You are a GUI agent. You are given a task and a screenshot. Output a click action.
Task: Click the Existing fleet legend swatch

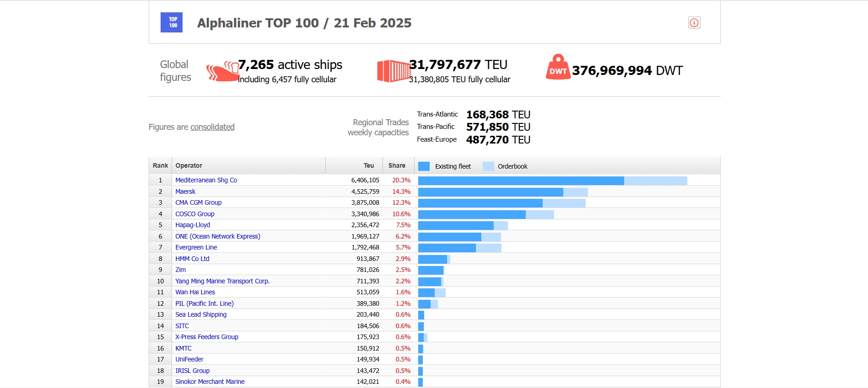(424, 166)
